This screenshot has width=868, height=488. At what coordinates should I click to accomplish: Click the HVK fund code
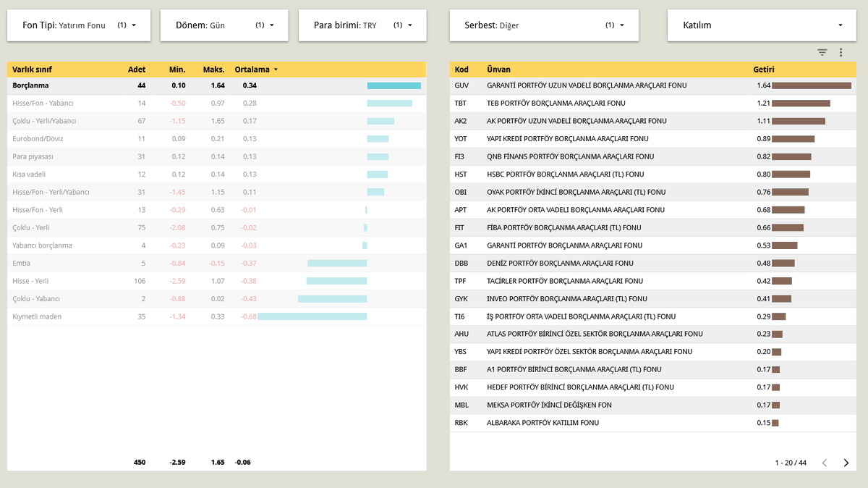(461, 387)
